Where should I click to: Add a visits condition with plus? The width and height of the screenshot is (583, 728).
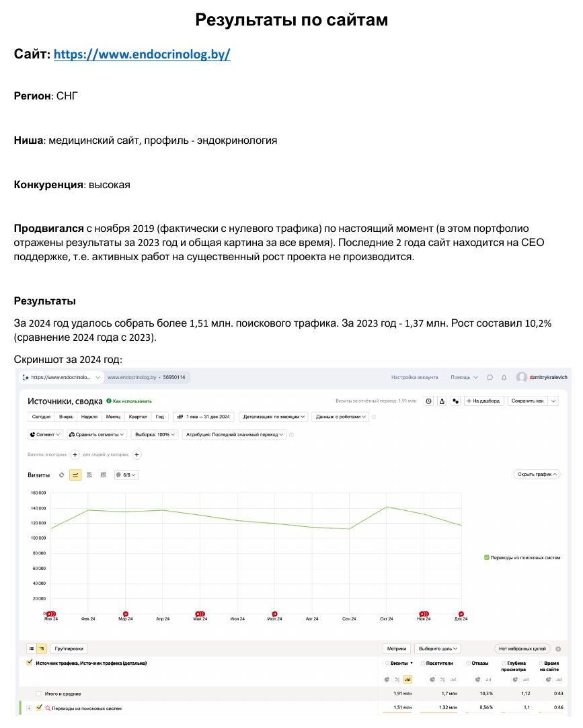click(75, 454)
